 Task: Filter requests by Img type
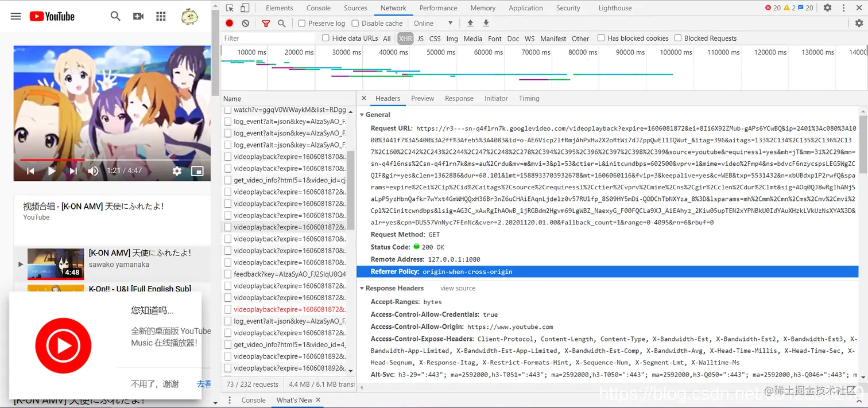452,38
